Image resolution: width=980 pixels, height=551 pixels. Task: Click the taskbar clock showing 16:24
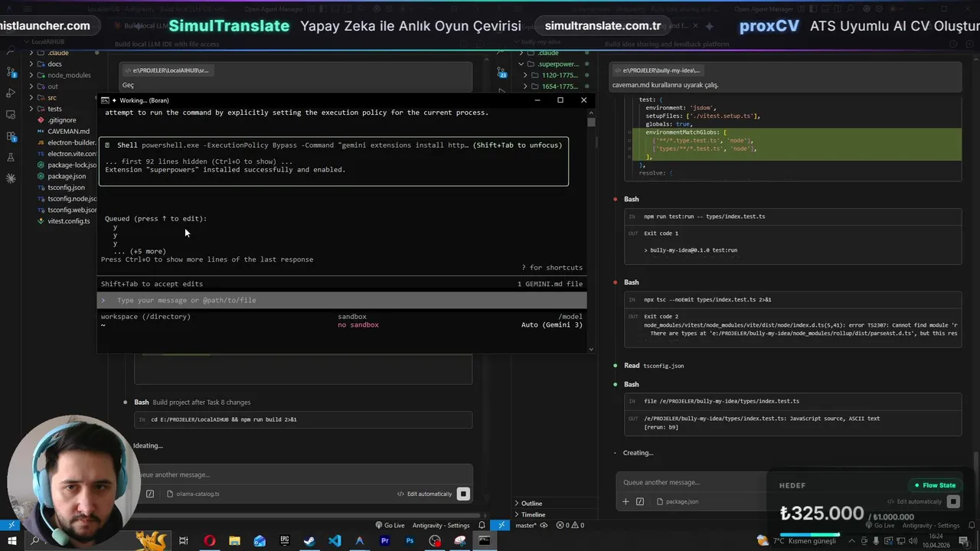(936, 541)
